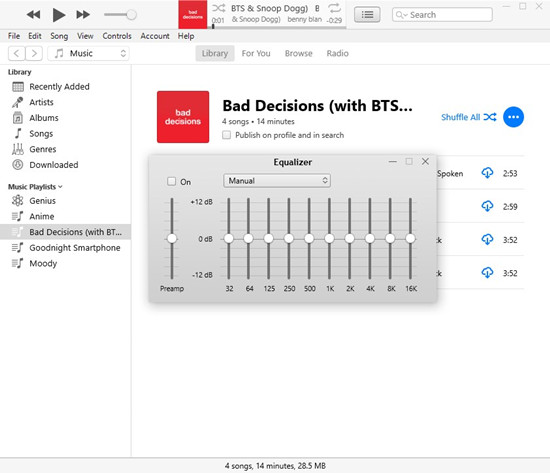Collapse the Music Playlists section chevron

(60, 187)
